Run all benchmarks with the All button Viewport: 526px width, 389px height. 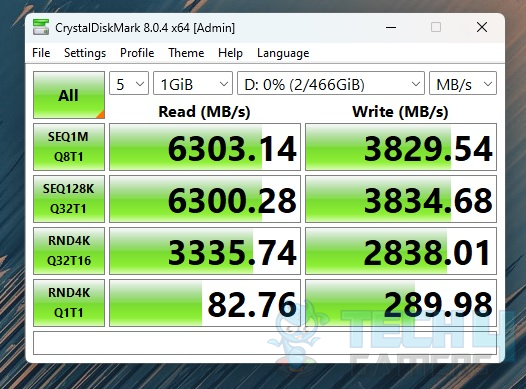click(69, 95)
